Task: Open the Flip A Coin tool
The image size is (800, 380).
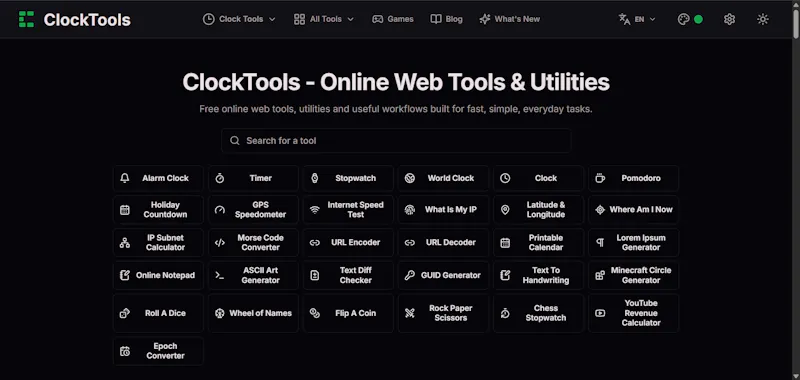Action: pyautogui.click(x=348, y=313)
